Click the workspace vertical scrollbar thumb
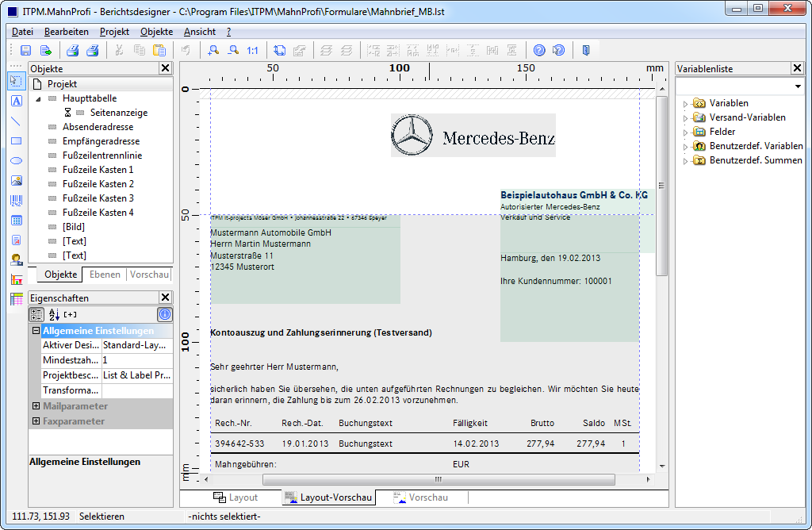This screenshot has width=812, height=530. pyautogui.click(x=662, y=186)
